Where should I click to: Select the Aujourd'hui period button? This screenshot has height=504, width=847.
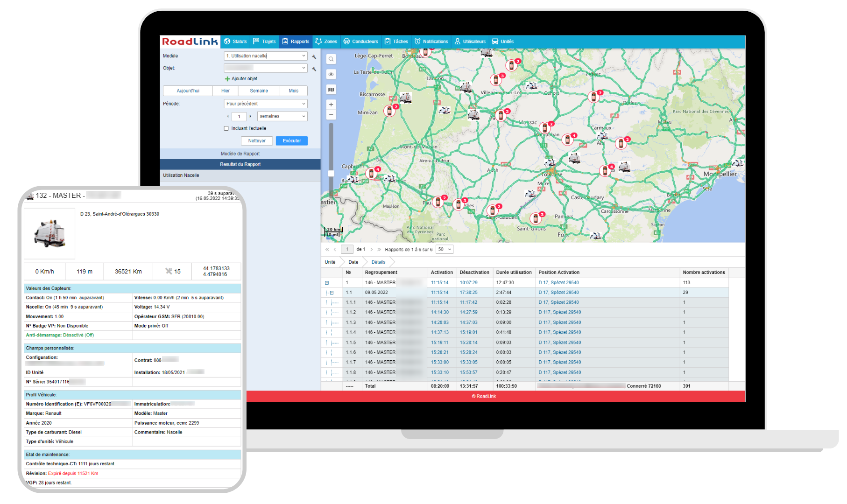point(188,91)
